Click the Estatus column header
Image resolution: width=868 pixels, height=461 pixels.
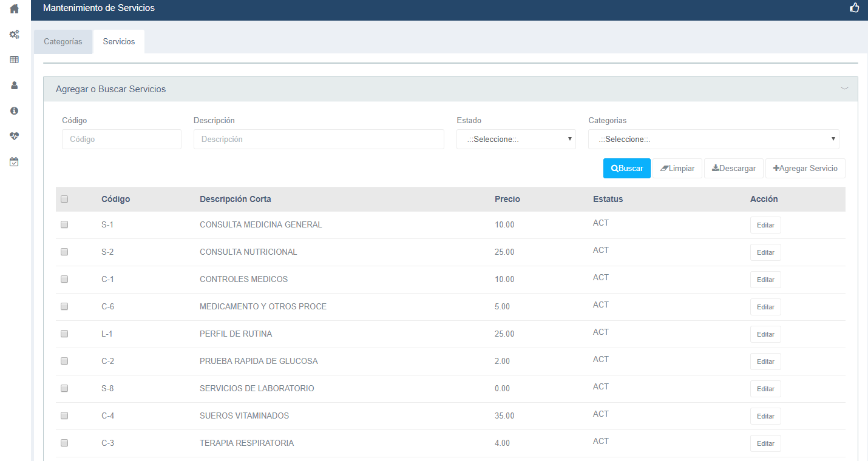click(608, 199)
